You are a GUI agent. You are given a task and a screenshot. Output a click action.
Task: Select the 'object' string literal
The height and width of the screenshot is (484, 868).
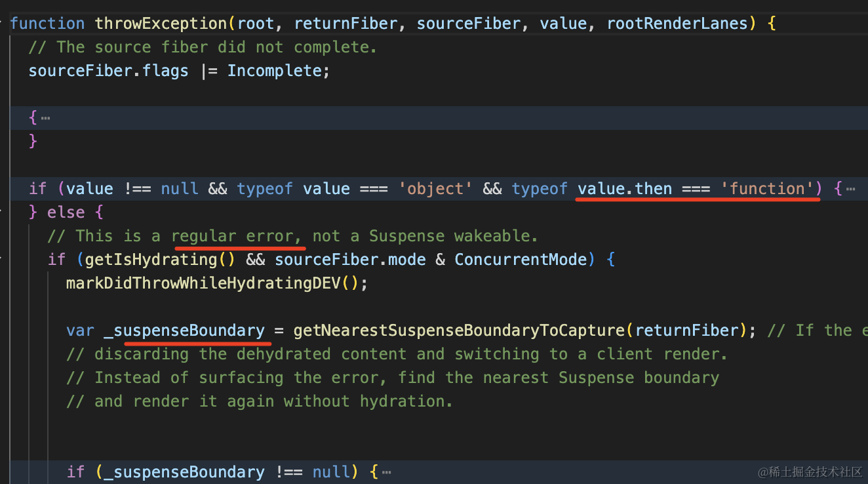pyautogui.click(x=435, y=188)
